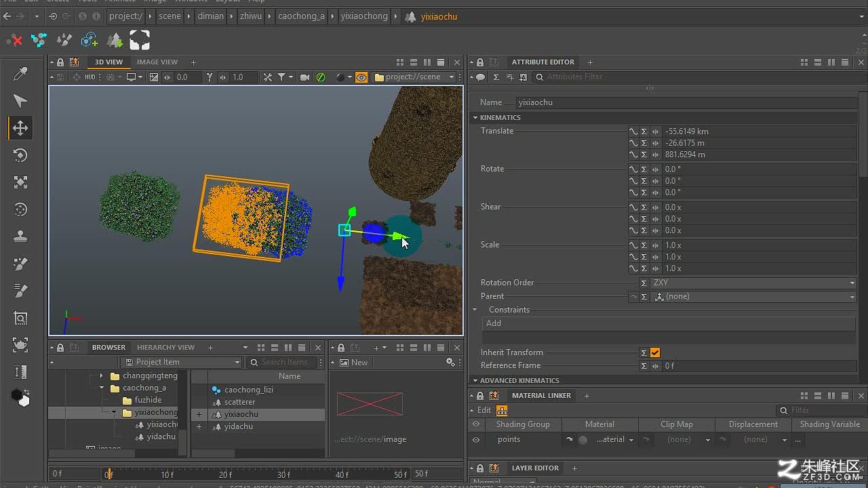
Task: Switch to the HIERARCHY VIEW tab
Action: (x=166, y=348)
